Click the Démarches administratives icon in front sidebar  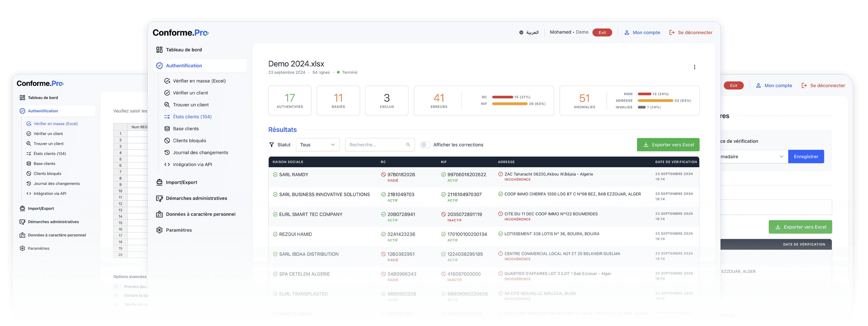tap(159, 198)
